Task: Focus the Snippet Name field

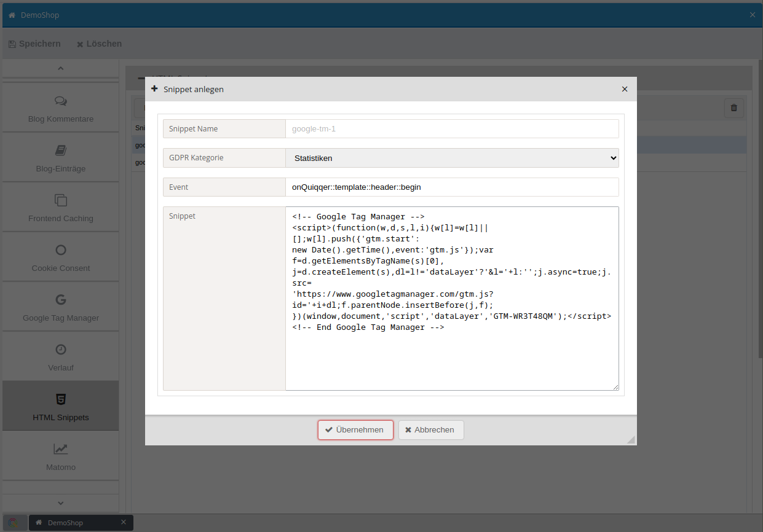Action: coord(452,129)
